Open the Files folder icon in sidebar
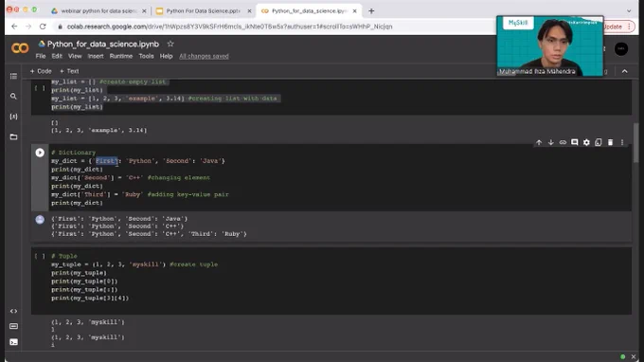The height and width of the screenshot is (362, 644). pyautogui.click(x=13, y=136)
